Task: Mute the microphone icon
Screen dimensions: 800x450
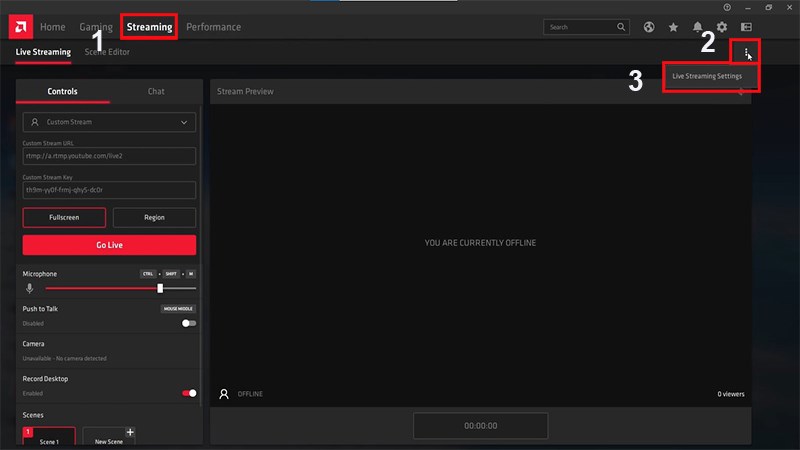Action: click(30, 288)
